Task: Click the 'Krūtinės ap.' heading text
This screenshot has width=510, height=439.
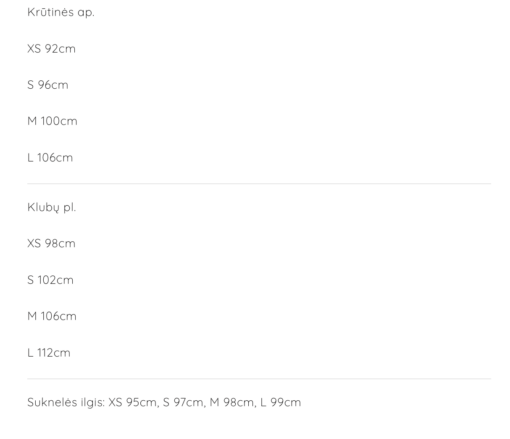Action: coord(61,12)
